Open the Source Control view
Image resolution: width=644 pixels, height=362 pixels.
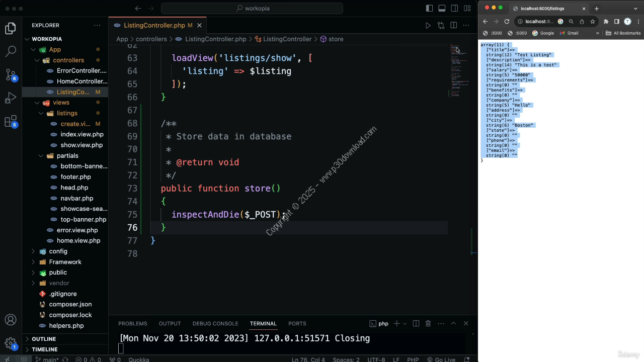tap(11, 75)
